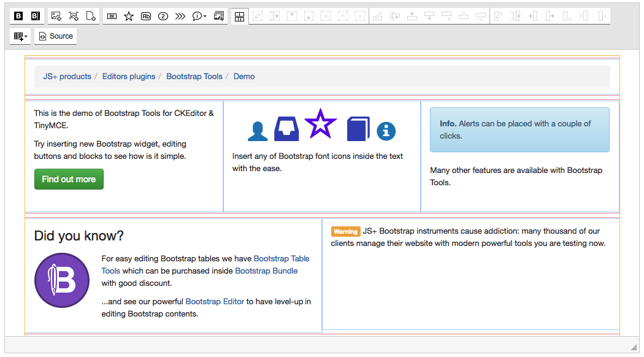Click the star icon in the toolbar
Screen dimensions: 644x357
click(x=129, y=17)
